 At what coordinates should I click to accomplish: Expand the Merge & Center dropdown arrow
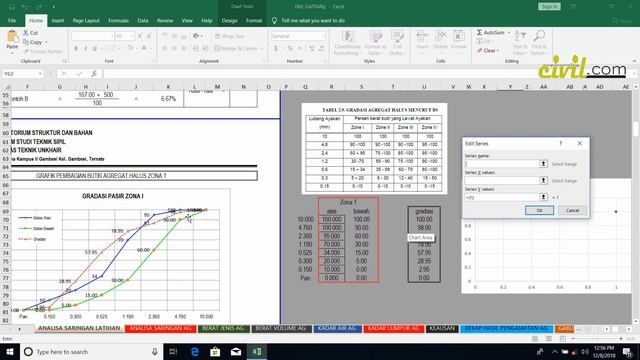262,49
